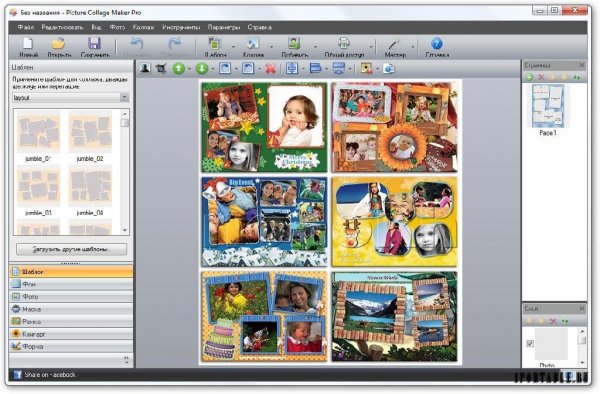Screen dimensions: 600x394
Task: Expand the Коллаж toolbar dropdown arrow
Action: (272, 47)
